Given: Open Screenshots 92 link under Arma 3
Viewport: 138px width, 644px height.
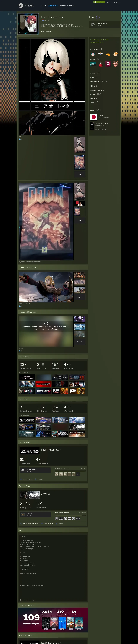Looking at the screenshot, I should 49,523.
